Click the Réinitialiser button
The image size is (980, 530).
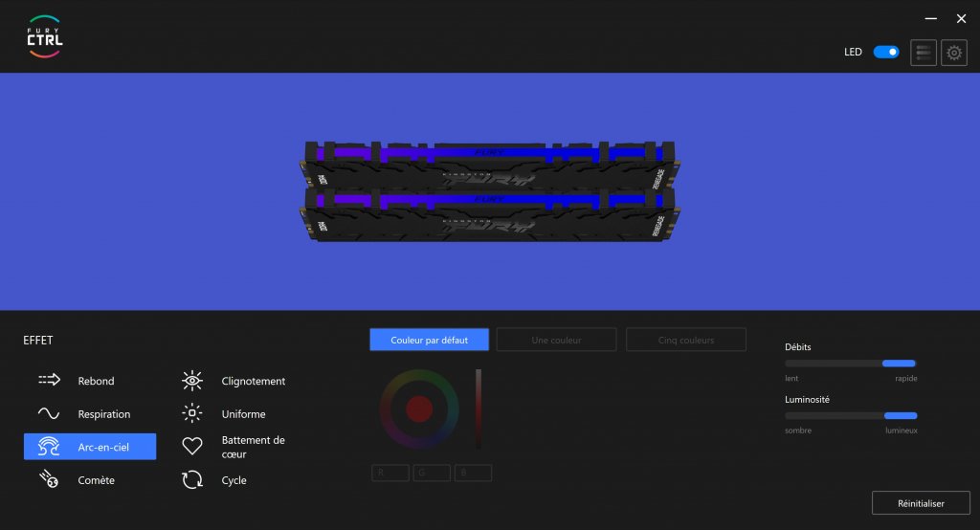[x=921, y=503]
